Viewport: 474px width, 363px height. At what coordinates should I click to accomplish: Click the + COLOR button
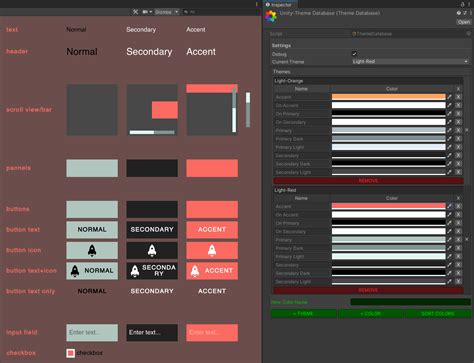tap(371, 314)
